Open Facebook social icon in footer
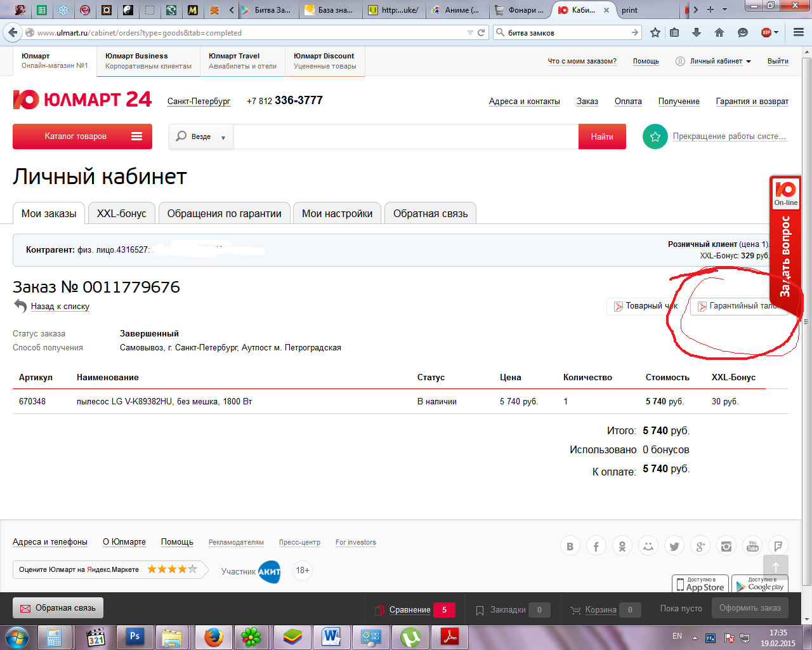 (596, 546)
